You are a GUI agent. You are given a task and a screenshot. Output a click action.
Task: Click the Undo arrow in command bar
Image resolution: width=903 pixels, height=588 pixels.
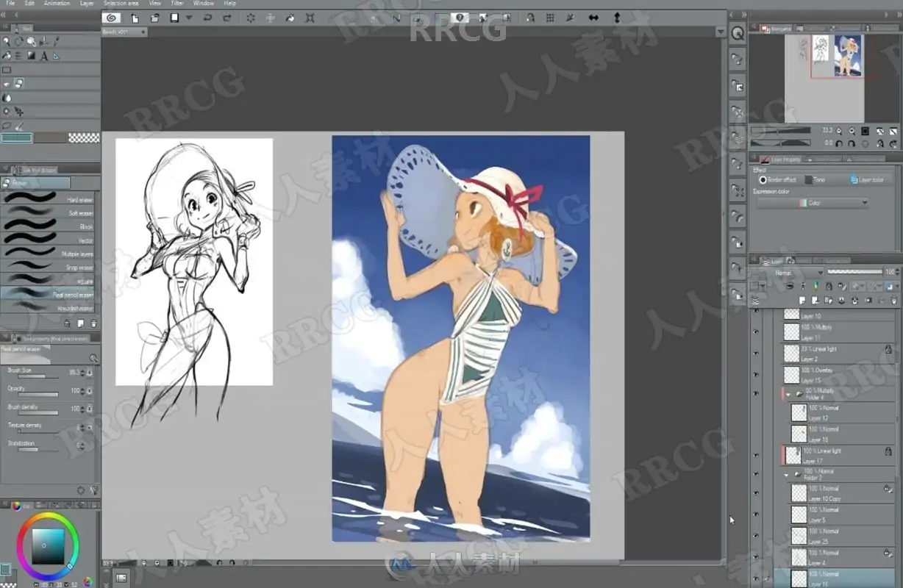click(x=207, y=18)
